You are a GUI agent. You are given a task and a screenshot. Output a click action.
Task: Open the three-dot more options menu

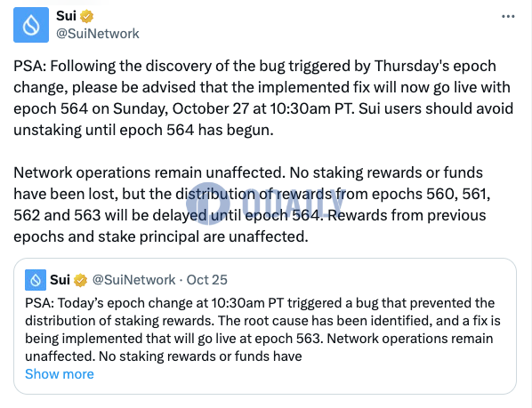click(508, 16)
